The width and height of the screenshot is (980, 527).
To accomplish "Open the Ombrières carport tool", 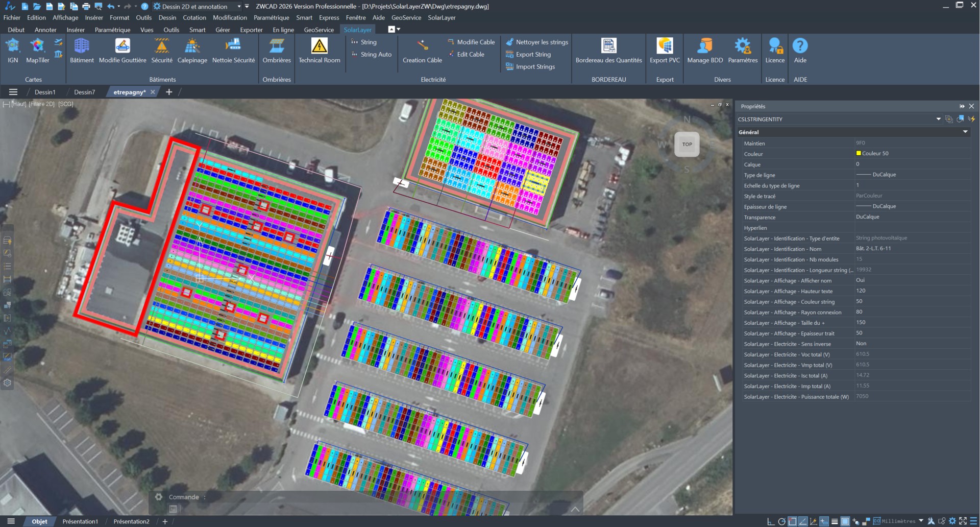I will [x=277, y=51].
